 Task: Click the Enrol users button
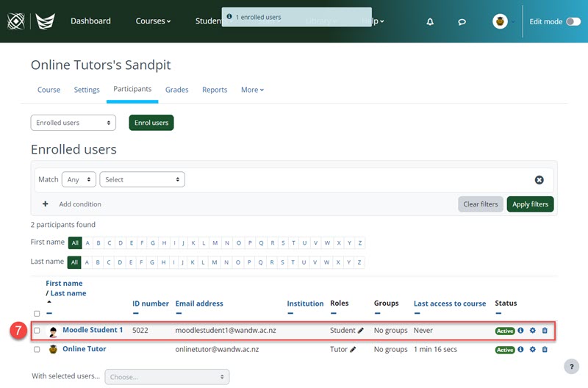pos(151,123)
